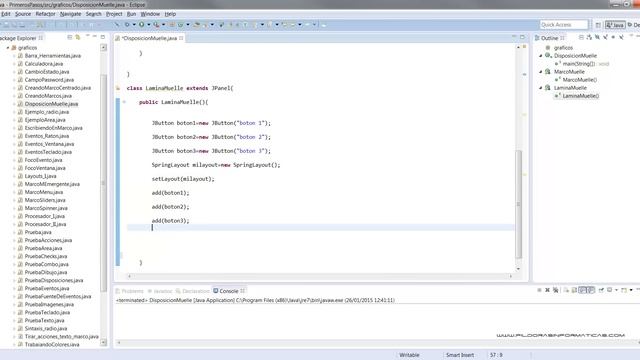The image size is (640, 360).
Task: Click the Debug bug icon in the toolbar
Action: 127,24
